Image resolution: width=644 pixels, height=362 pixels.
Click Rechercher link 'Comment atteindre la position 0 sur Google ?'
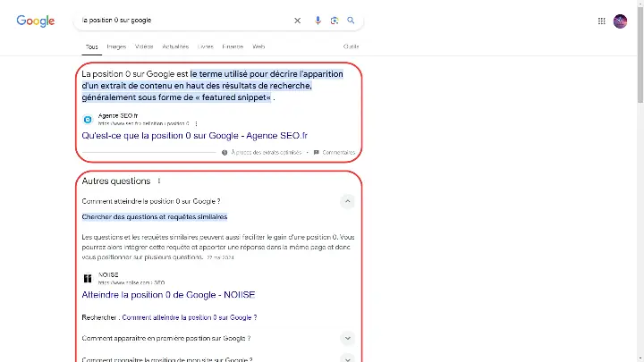click(190, 317)
